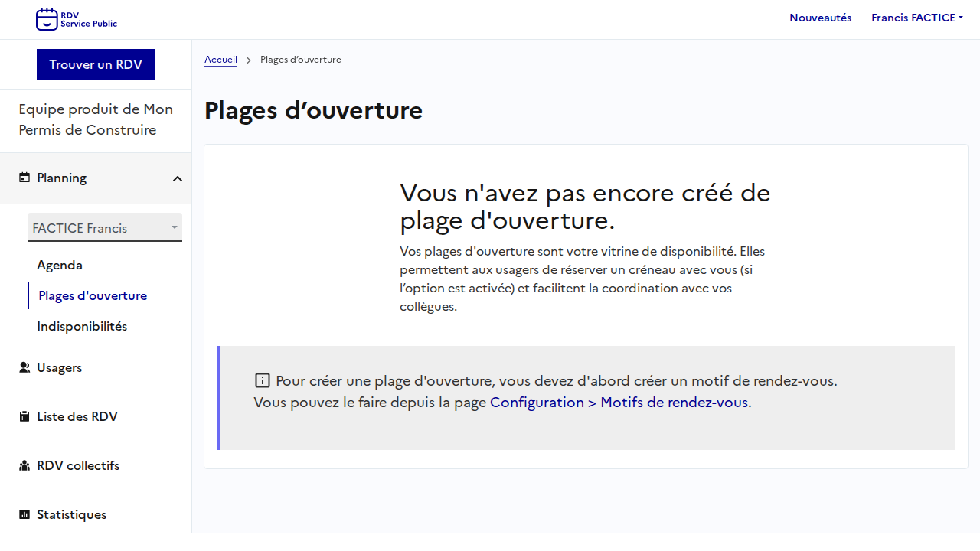This screenshot has width=980, height=551.
Task: Click the RDV Service Public logo
Action: [x=77, y=19]
